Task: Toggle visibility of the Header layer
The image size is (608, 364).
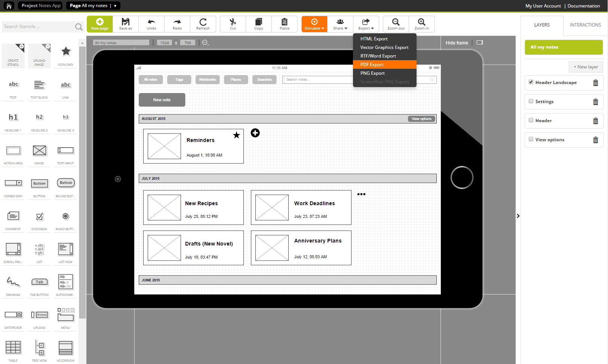Action: 531,120
